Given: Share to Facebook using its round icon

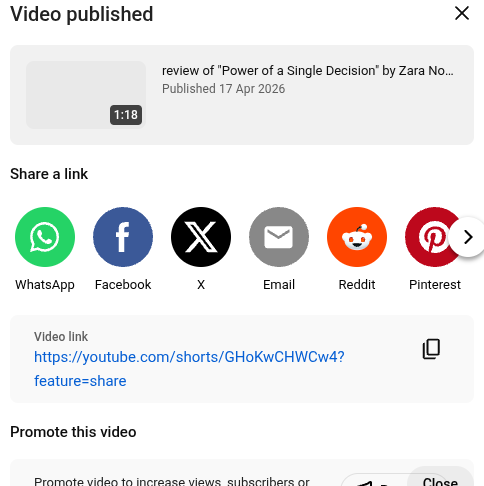Looking at the screenshot, I should pos(123,237).
